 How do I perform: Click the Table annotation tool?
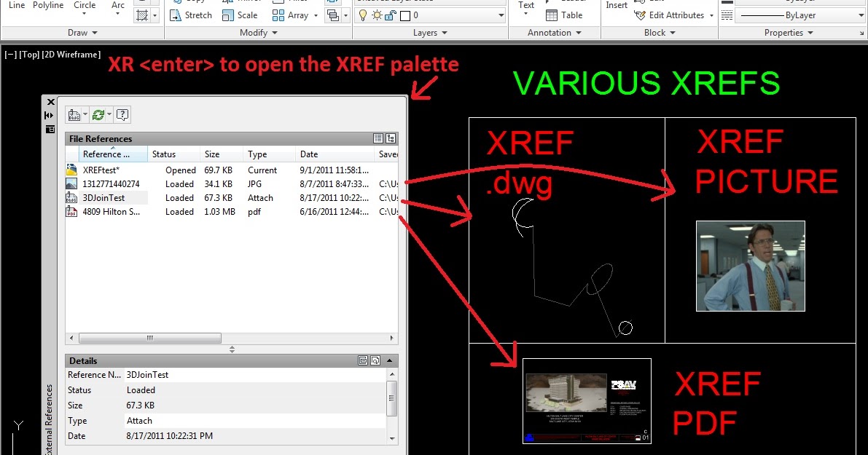564,15
